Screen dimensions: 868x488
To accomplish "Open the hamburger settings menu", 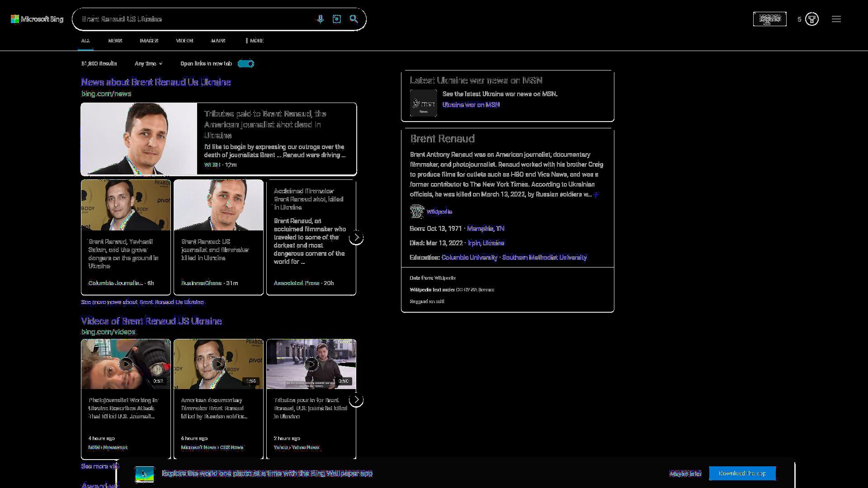I will click(x=836, y=19).
